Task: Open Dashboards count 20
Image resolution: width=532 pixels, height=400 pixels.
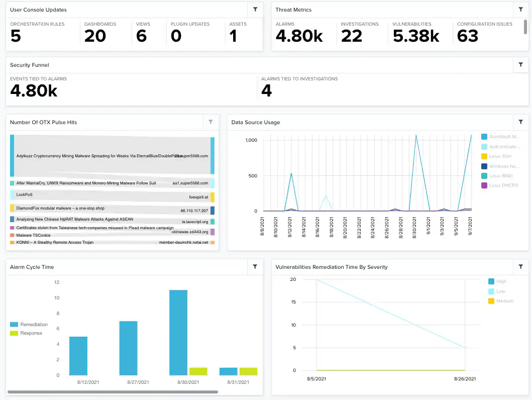Action: [95, 36]
